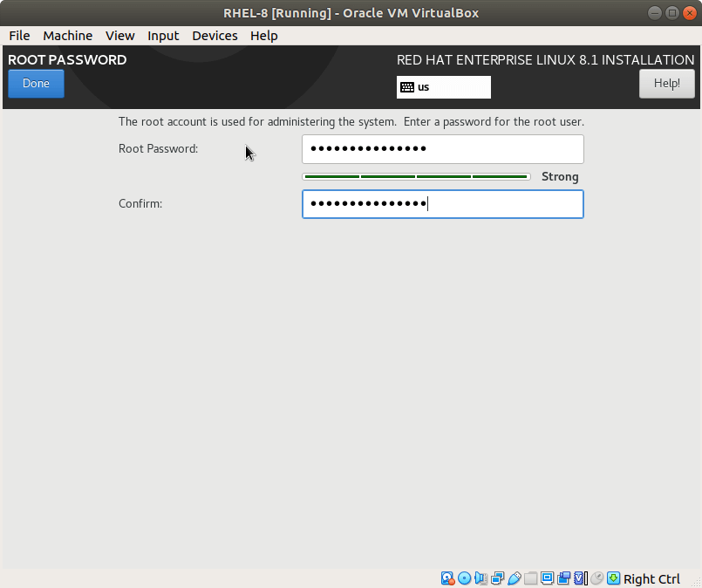Click the hard disk activity icon
The width and height of the screenshot is (702, 588).
pos(447,578)
